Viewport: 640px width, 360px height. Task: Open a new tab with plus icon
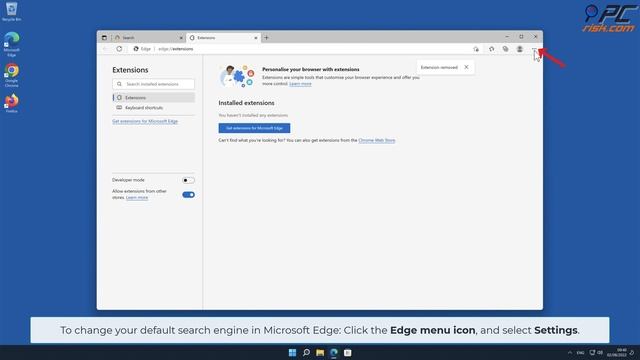(267, 38)
